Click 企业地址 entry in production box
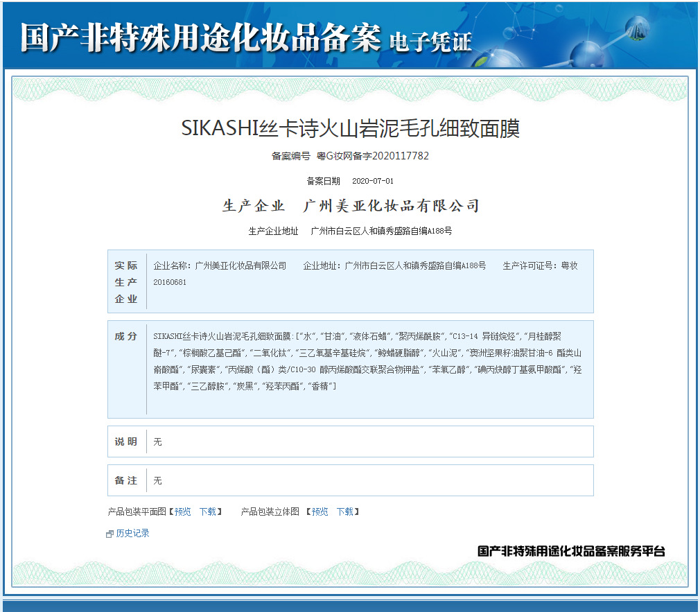Image resolution: width=700 pixels, height=612 pixels. click(x=394, y=265)
